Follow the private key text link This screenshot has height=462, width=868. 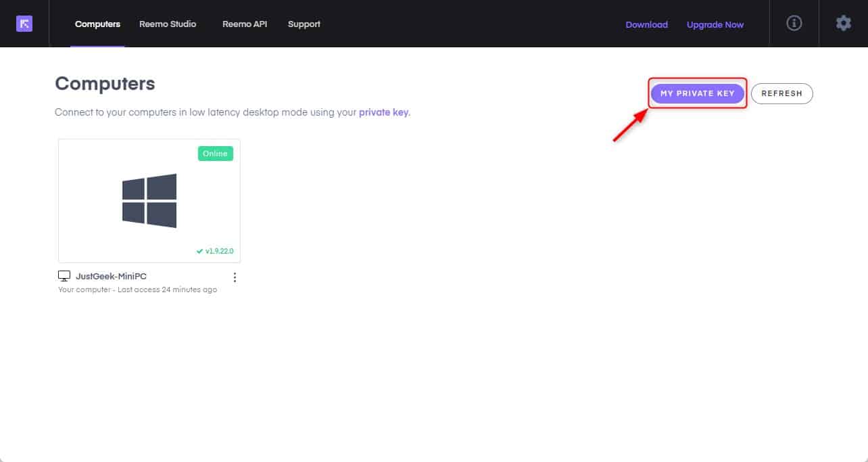click(x=383, y=112)
